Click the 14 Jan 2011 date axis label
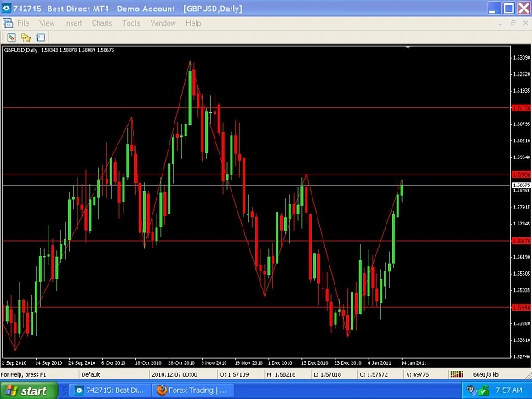This screenshot has width=532, height=399. click(x=414, y=362)
